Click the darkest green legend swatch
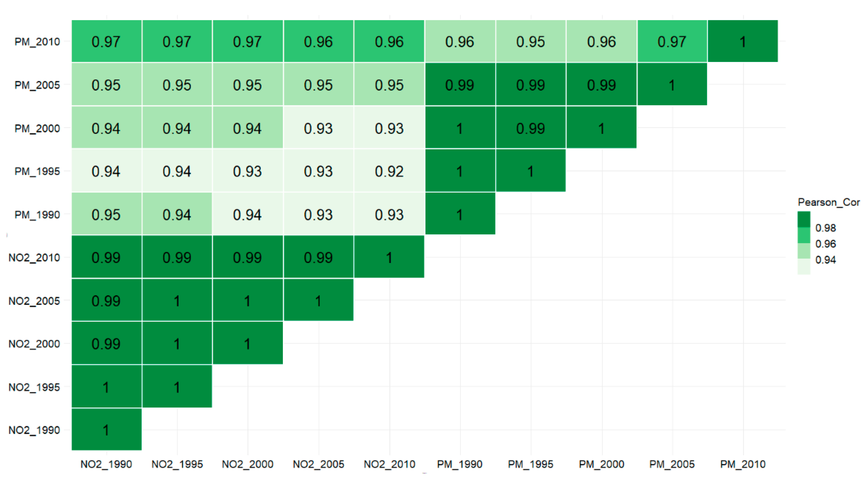 [804, 219]
